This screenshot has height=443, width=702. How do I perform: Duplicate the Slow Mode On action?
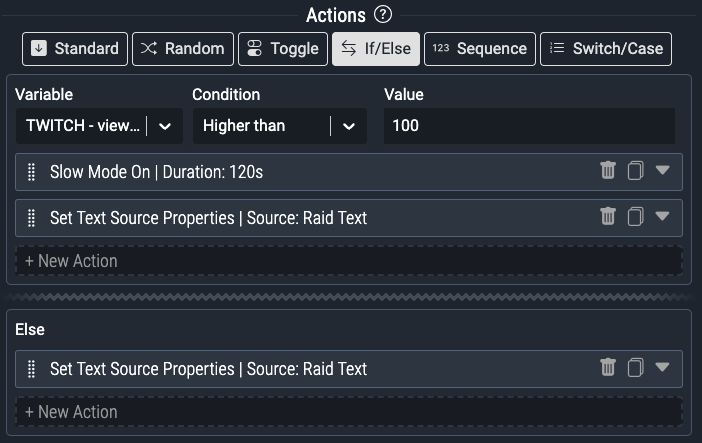click(x=635, y=171)
